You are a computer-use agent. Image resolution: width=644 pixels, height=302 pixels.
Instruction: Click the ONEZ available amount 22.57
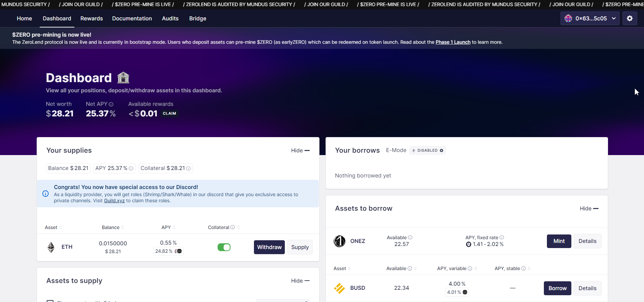coord(402,244)
